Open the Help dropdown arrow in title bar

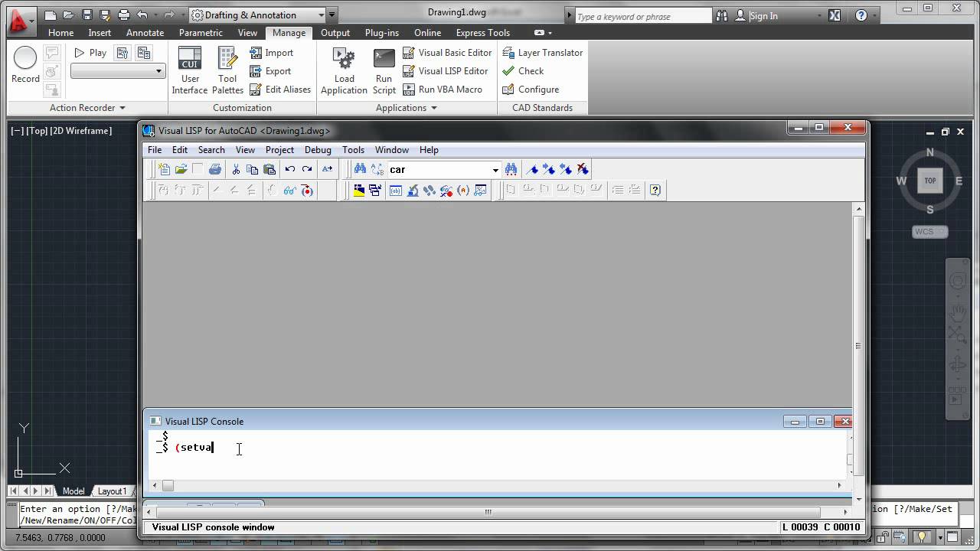(x=874, y=15)
